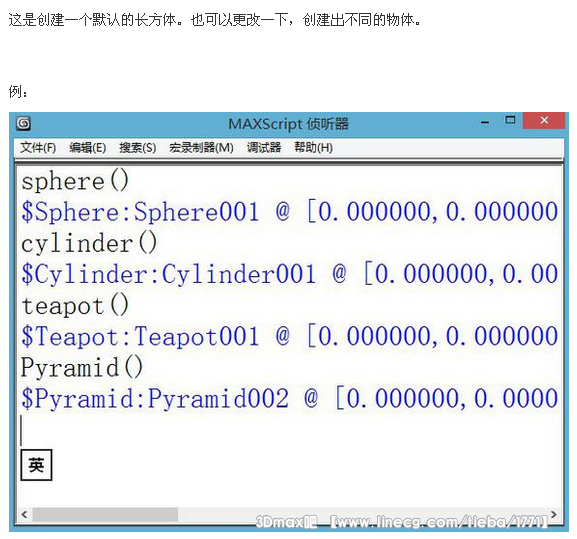This screenshot has width=577, height=539.
Task: Click the sphere() command line
Action: pyautogui.click(x=75, y=181)
